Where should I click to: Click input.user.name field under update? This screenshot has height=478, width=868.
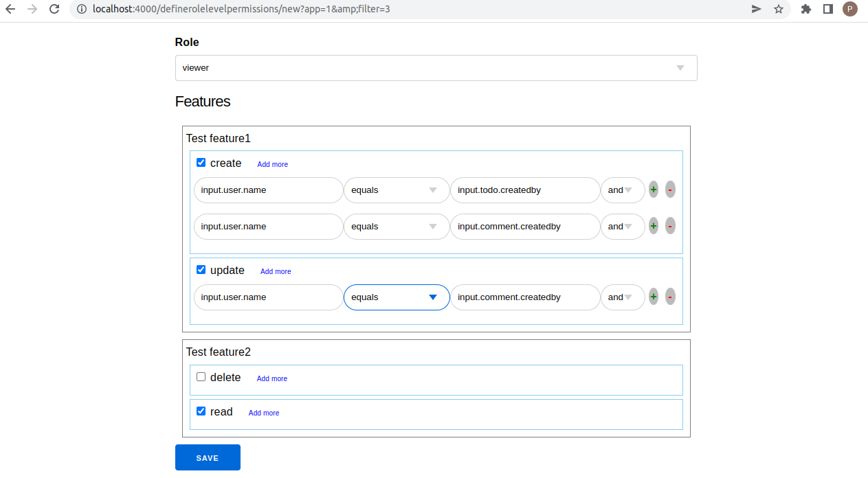[x=268, y=297]
